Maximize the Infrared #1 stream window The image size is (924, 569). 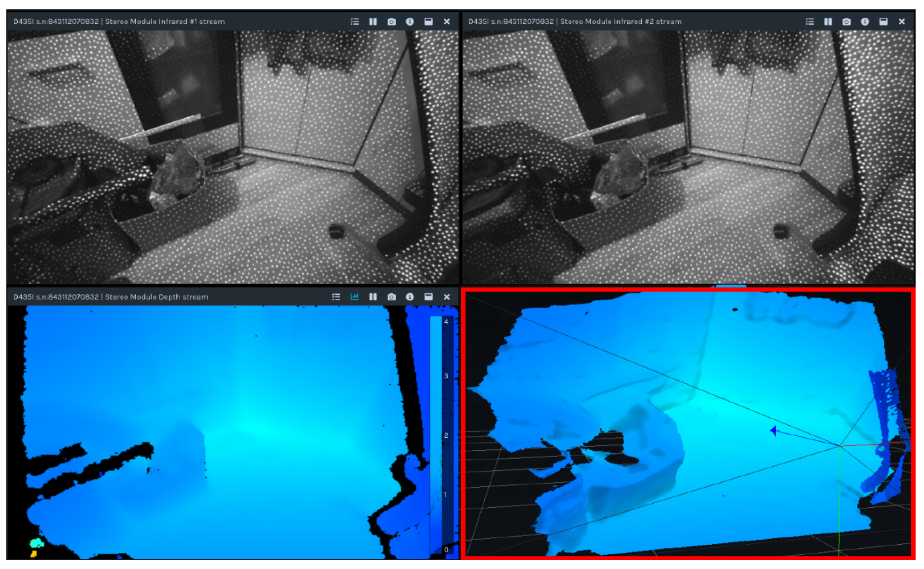(x=428, y=21)
